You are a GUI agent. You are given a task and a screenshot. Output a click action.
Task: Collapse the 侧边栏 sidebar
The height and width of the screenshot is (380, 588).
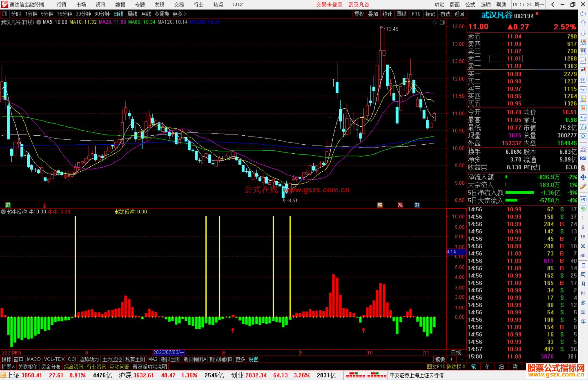coord(456,367)
